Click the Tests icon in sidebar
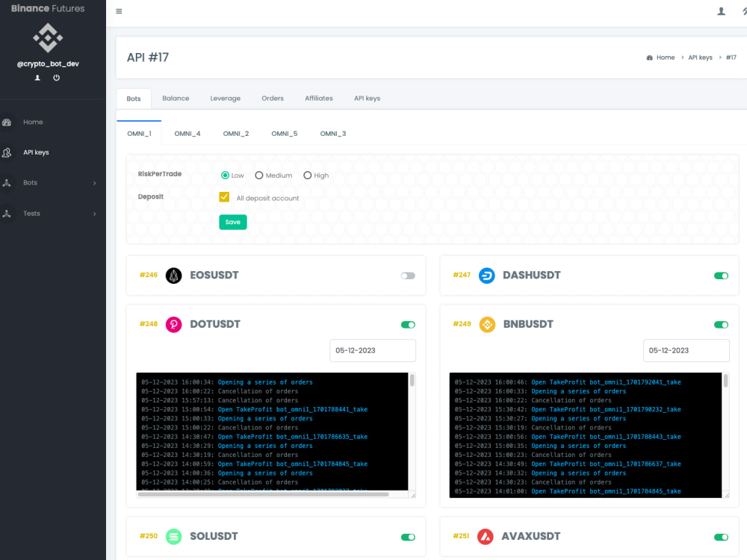 pyautogui.click(x=7, y=214)
